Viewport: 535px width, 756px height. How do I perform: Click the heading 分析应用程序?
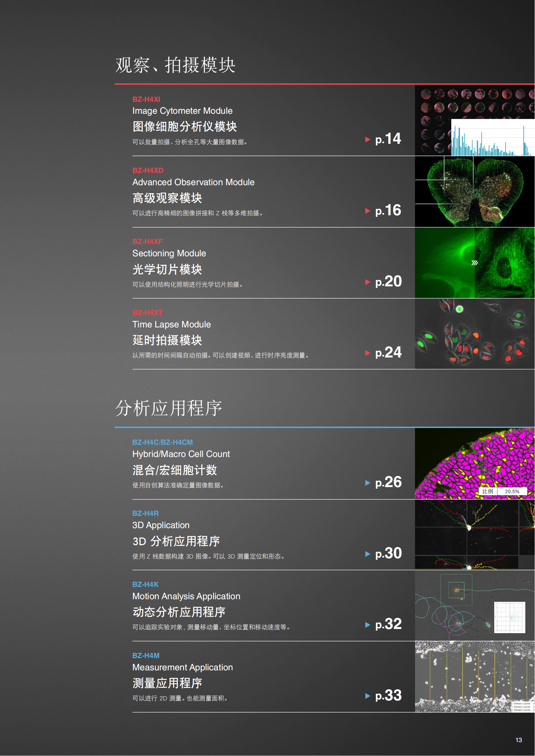169,409
